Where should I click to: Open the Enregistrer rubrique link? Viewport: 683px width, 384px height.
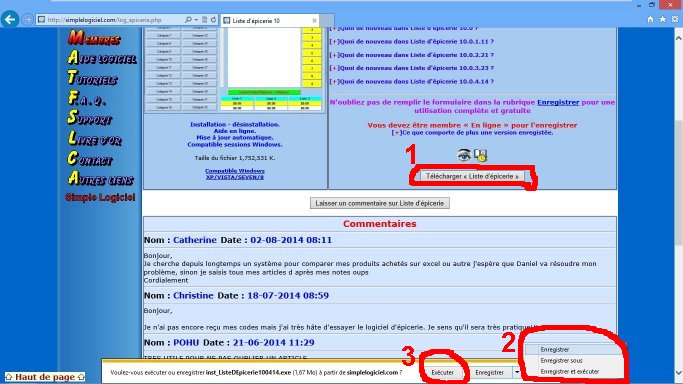(558, 102)
